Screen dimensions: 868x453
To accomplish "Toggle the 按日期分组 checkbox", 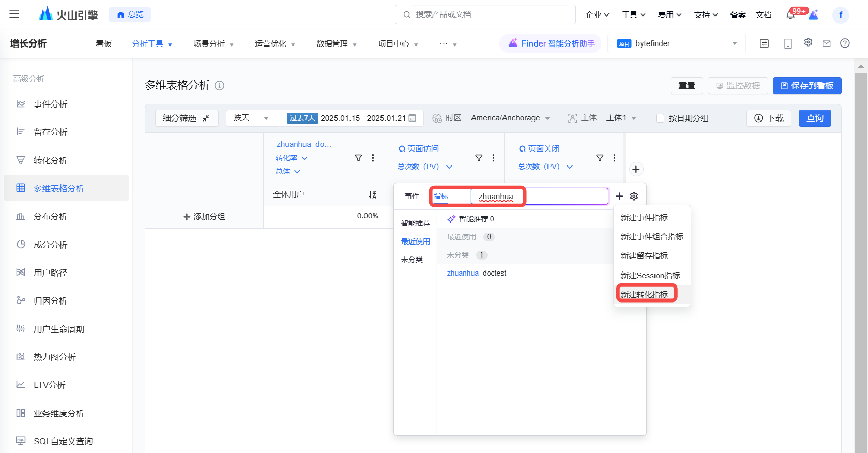I will point(660,118).
